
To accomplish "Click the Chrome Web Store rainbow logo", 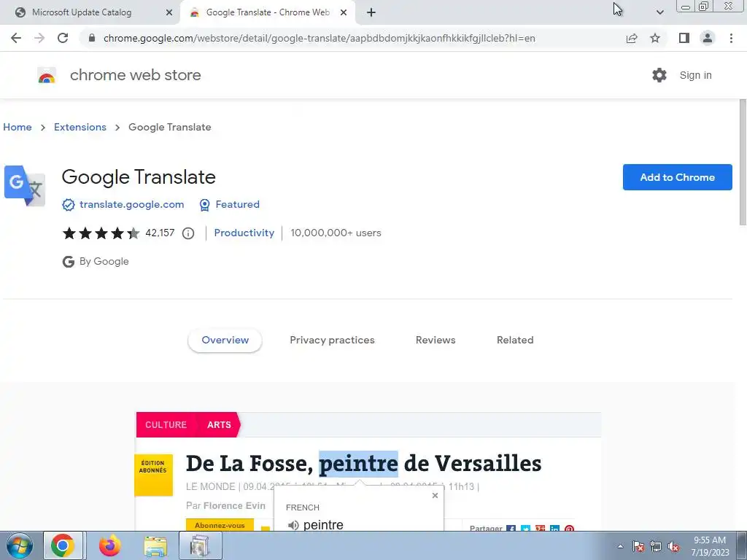I will (x=47, y=76).
